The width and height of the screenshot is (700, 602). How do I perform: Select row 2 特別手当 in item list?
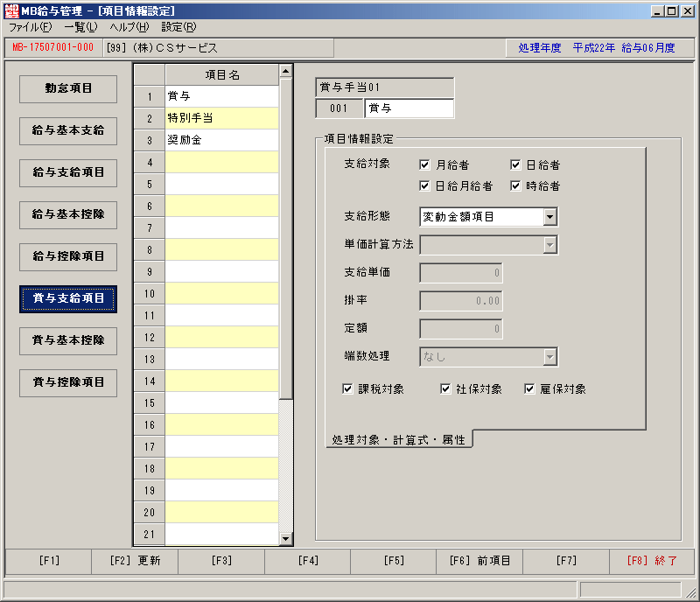click(x=222, y=118)
